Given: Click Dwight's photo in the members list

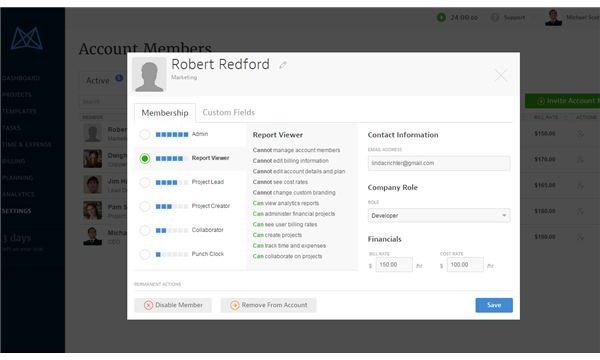Looking at the screenshot, I should (x=93, y=159).
